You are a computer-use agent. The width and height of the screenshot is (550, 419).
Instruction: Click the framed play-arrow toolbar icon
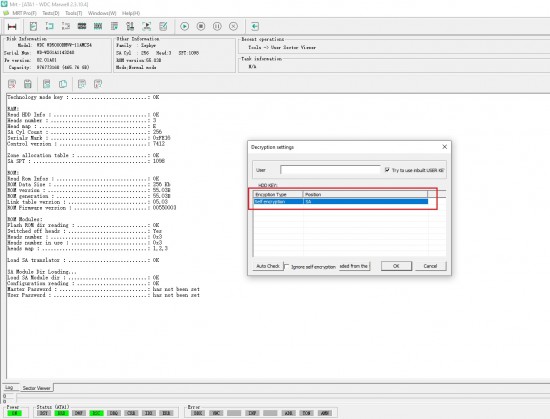[x=147, y=26]
